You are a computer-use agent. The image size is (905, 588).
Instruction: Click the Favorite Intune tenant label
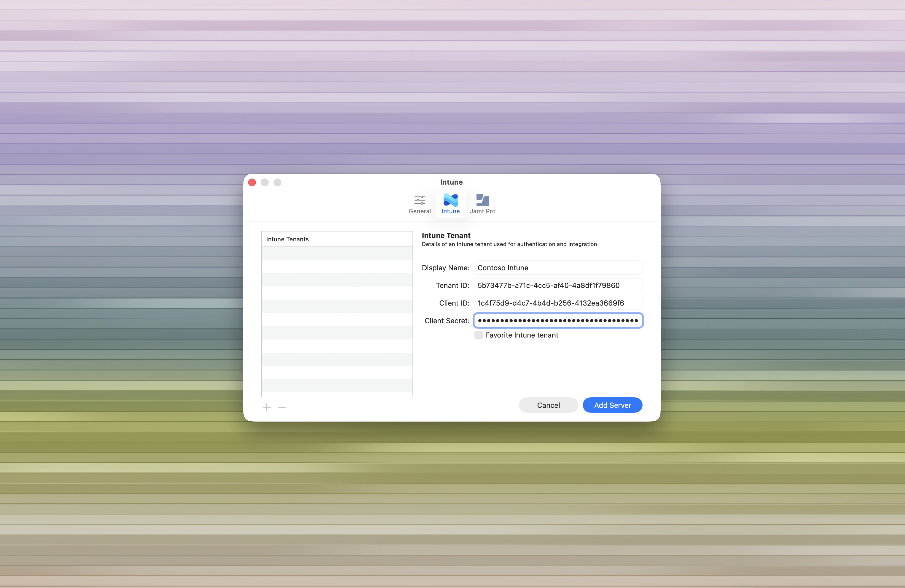[522, 335]
